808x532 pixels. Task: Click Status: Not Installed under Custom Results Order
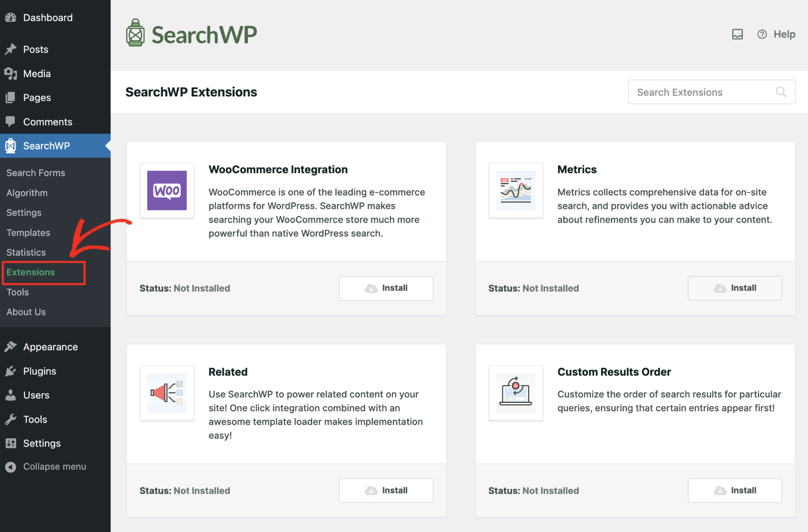click(x=533, y=490)
